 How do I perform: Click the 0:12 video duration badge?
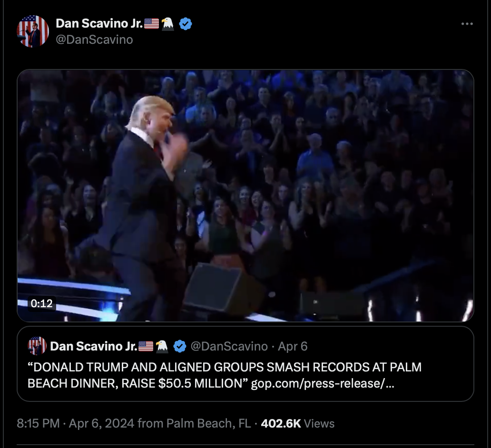click(x=42, y=303)
